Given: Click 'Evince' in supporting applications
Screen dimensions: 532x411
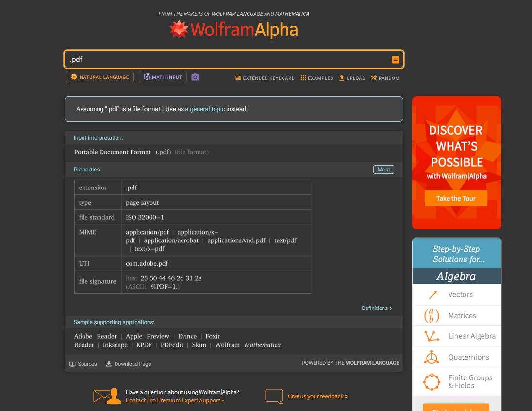Looking at the screenshot, I should coord(187,336).
